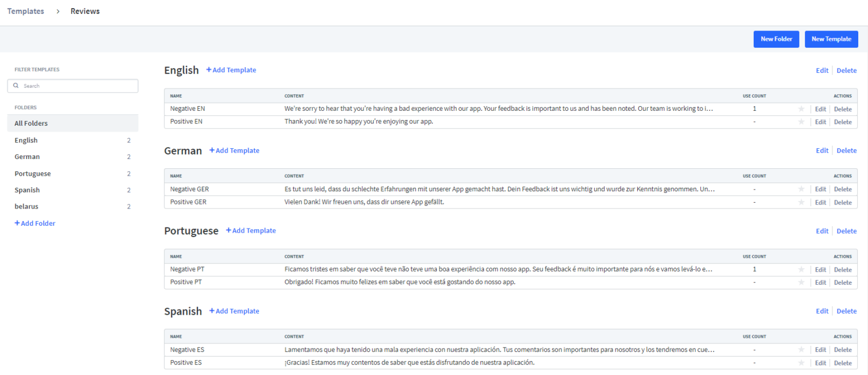The height and width of the screenshot is (375, 868).
Task: Add Template to Spanish folder
Action: (x=234, y=311)
